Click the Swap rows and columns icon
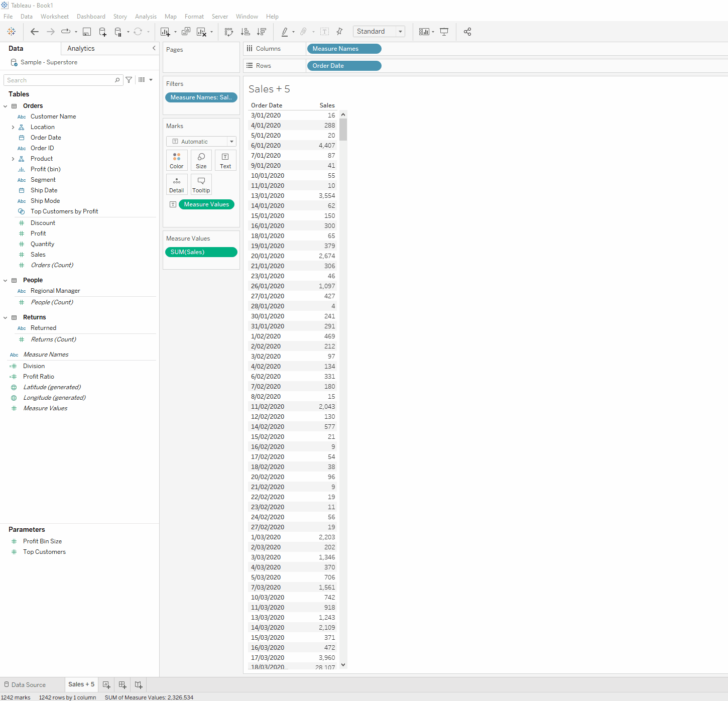The image size is (728, 701). [229, 32]
